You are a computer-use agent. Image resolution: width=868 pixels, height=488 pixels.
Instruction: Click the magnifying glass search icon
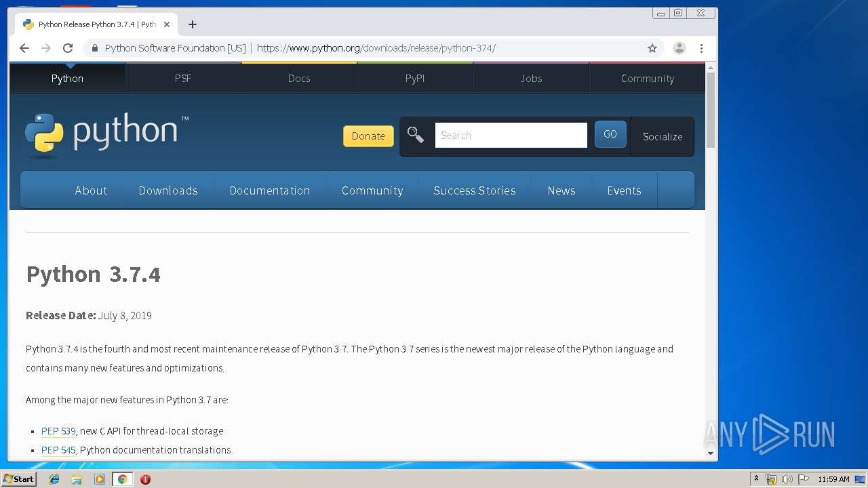pos(416,135)
